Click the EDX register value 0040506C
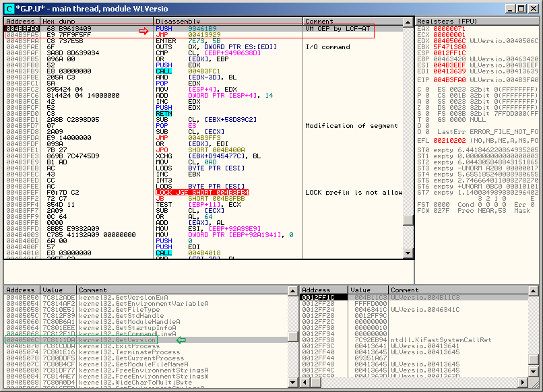Image resolution: width=543 pixels, height=392 pixels. pyautogui.click(x=449, y=41)
